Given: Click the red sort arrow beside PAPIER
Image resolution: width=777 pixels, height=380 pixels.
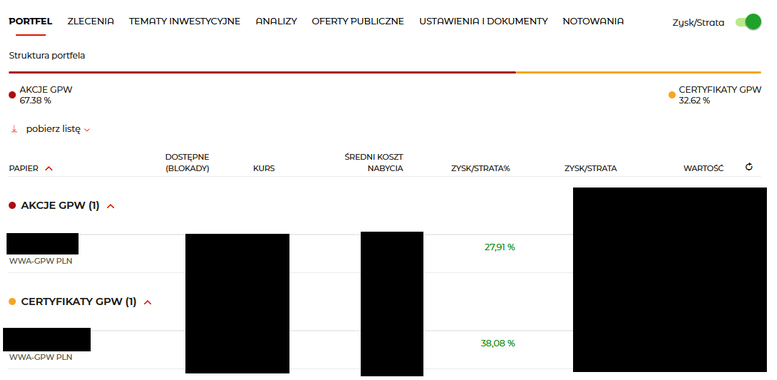Looking at the screenshot, I should (49, 168).
